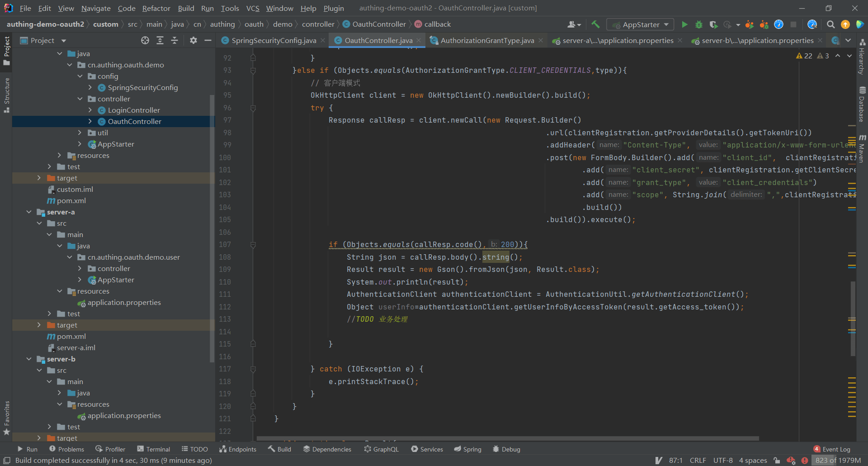Run AppStarter with the green play button
Viewport: 868px width, 466px height.
point(684,24)
